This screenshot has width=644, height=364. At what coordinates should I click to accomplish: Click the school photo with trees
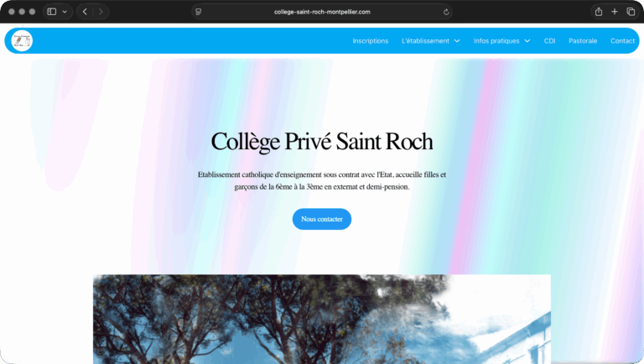322,320
